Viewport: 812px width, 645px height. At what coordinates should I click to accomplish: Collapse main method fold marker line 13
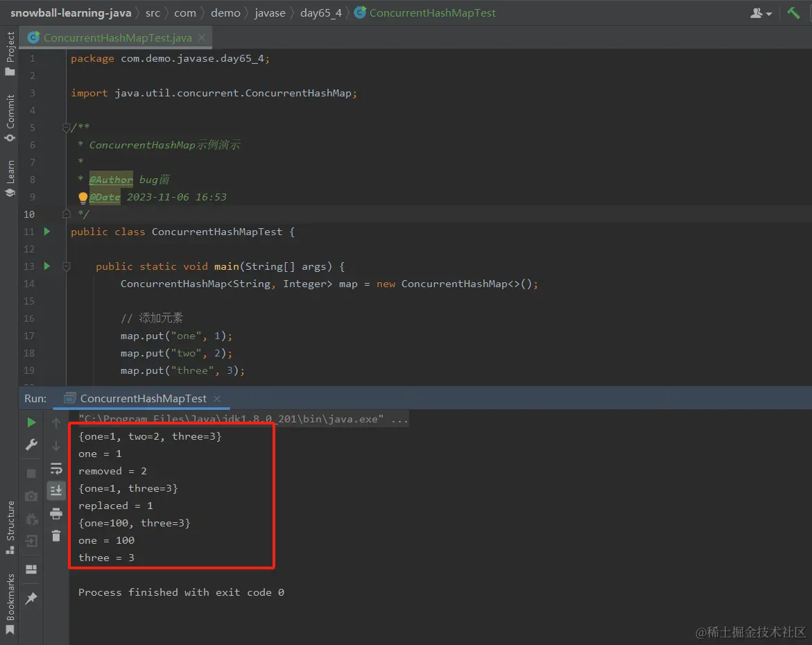[66, 266]
